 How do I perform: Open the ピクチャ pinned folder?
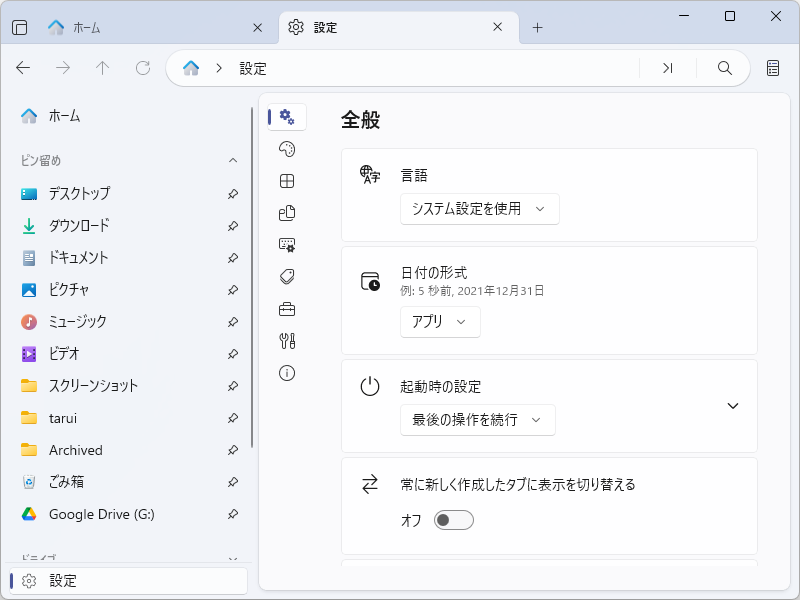tap(128, 290)
